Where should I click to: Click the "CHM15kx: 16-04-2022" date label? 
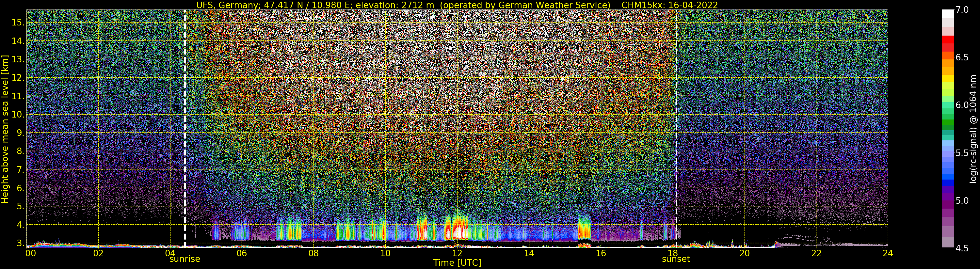tap(669, 5)
